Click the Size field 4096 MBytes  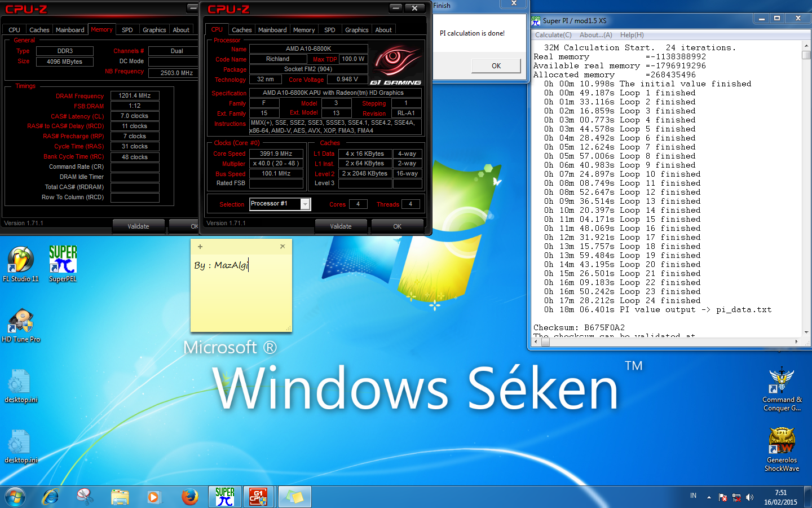click(65, 62)
